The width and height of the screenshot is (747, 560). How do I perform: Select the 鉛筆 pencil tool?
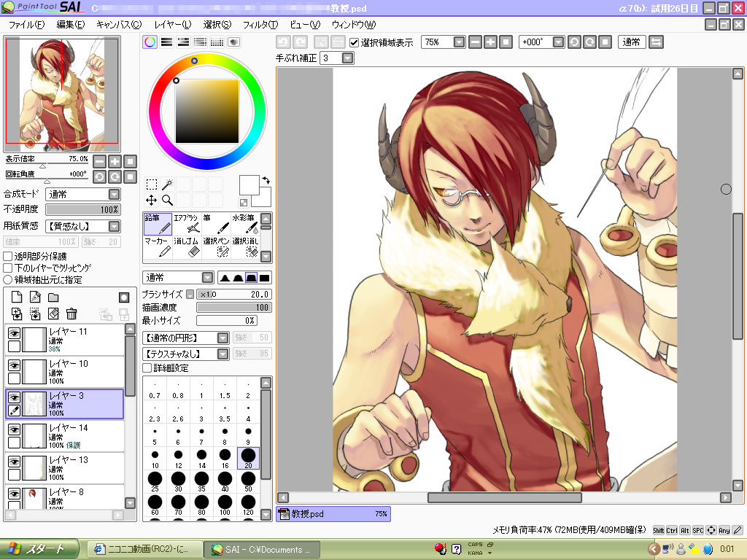(x=158, y=224)
